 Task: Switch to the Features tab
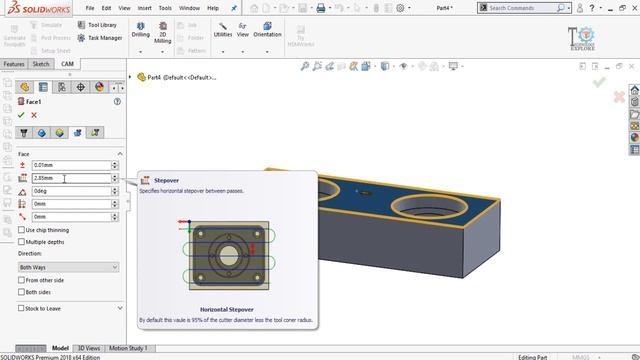(x=14, y=64)
